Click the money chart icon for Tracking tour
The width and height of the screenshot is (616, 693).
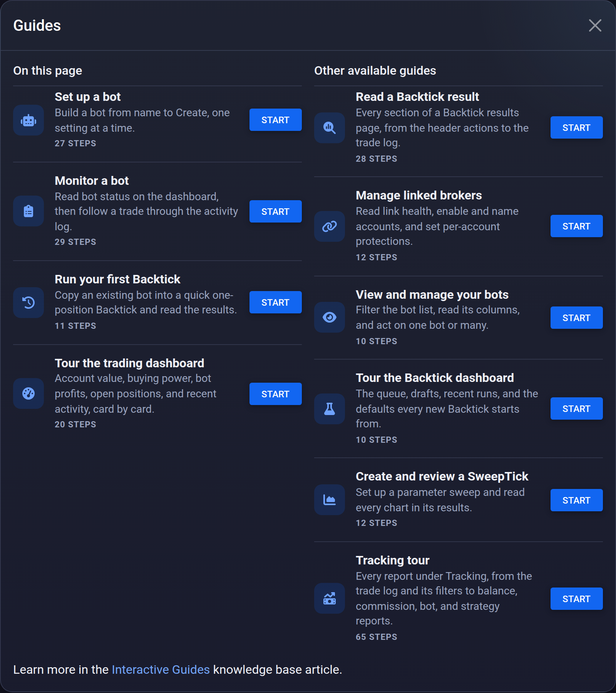click(x=330, y=598)
